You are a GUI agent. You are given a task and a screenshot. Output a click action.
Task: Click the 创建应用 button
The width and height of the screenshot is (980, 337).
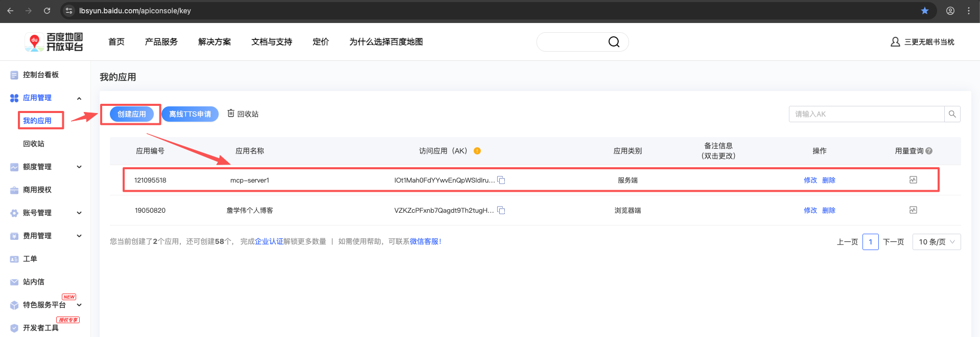132,114
